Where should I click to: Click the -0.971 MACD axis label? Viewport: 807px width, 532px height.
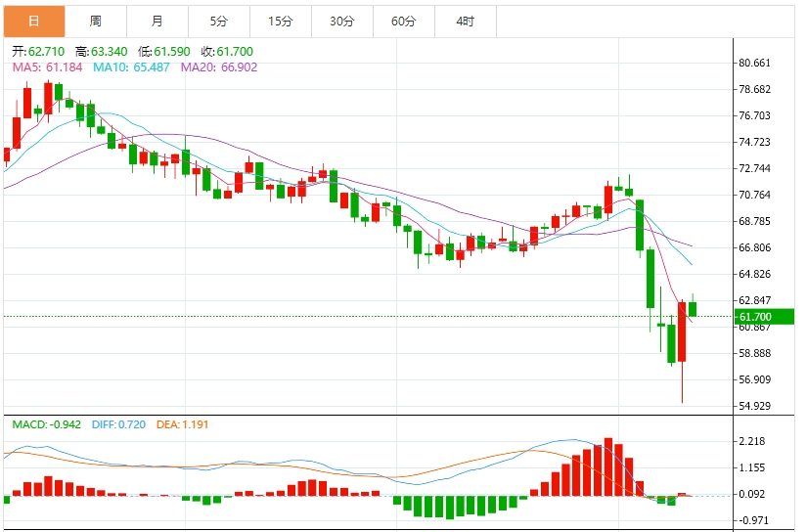point(752,520)
